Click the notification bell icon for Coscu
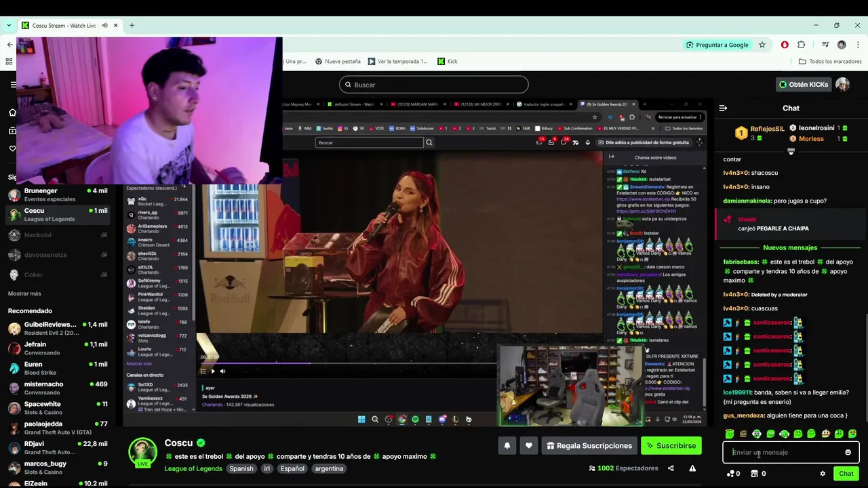This screenshot has height=488, width=868. click(507, 446)
